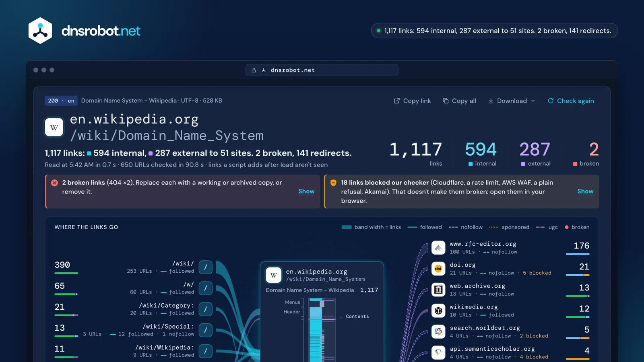Click the 2 broken stat counter
This screenshot has height=362, width=644.
point(586,153)
